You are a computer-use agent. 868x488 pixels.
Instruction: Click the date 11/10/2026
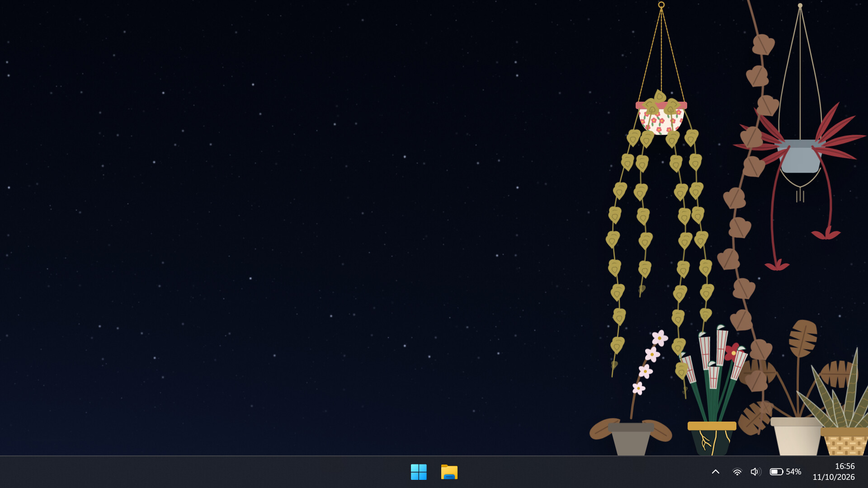point(834,477)
